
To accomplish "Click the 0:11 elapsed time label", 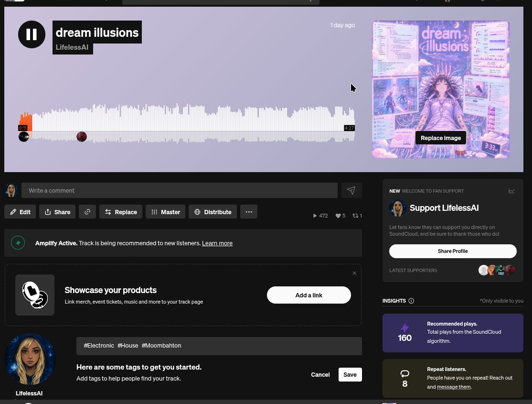I will click(x=23, y=128).
